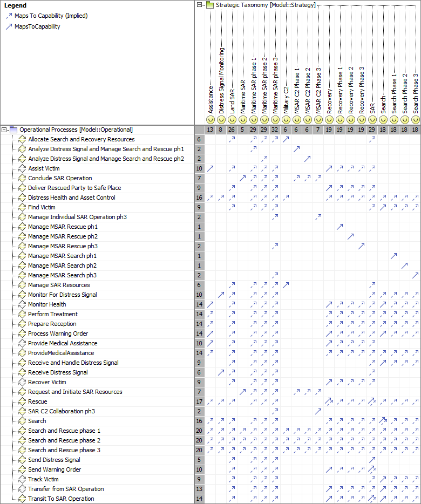This screenshot has height=504, width=421.
Task: Click the activity icon beside Find Victim
Action: [22, 207]
